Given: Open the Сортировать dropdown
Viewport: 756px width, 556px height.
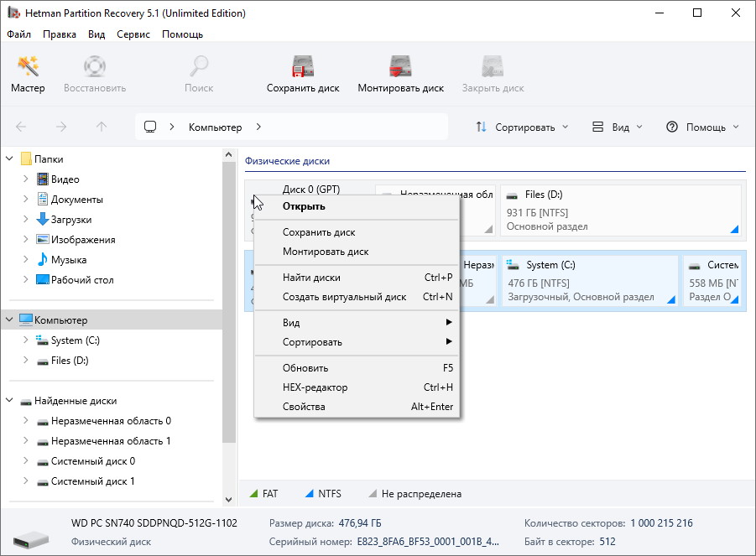Looking at the screenshot, I should [522, 127].
